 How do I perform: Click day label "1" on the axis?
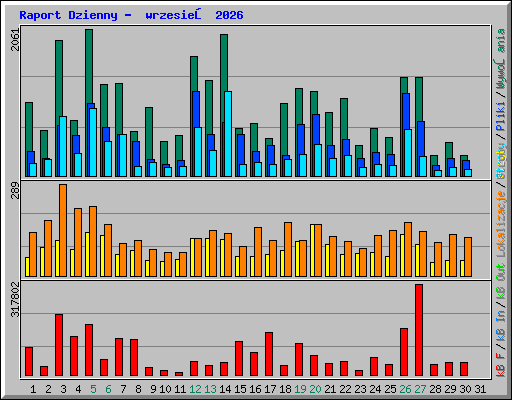(33, 389)
